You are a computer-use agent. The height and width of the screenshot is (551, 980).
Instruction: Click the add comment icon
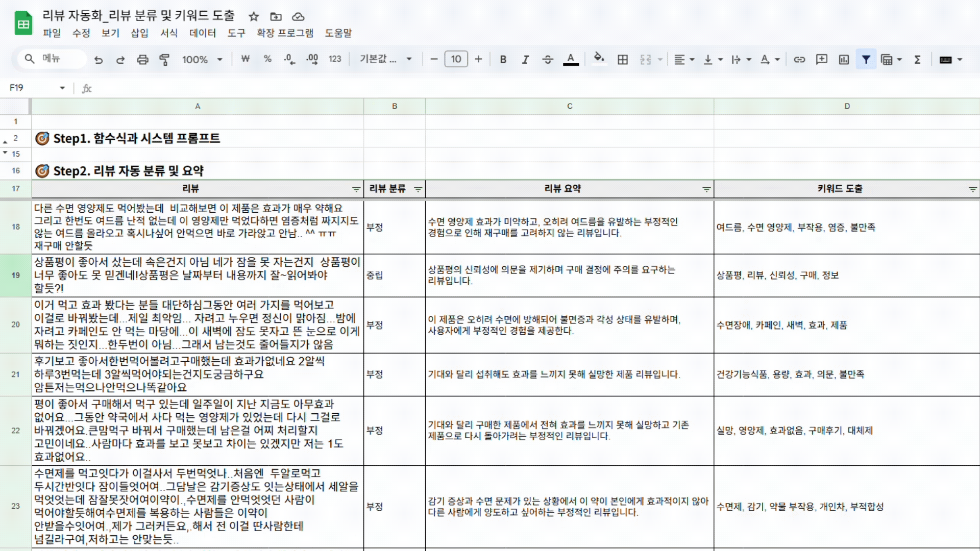pyautogui.click(x=822, y=60)
